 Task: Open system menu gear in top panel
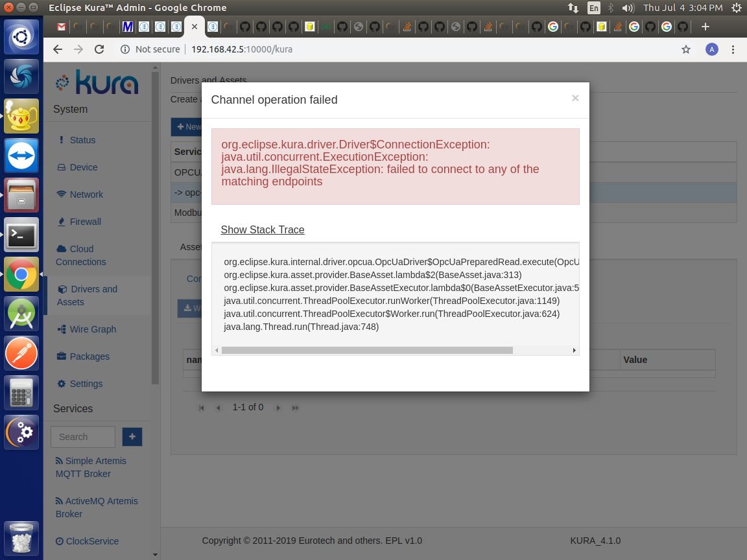click(x=736, y=8)
